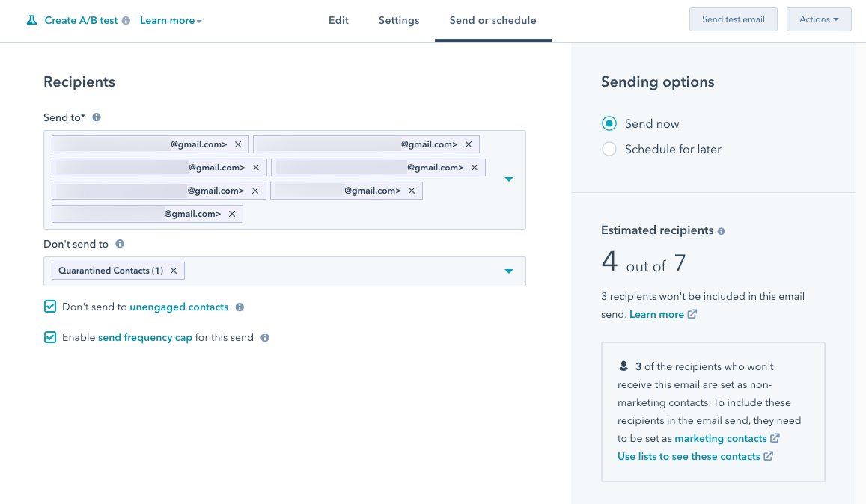Expand the Don't send to dropdown arrow

tap(509, 271)
